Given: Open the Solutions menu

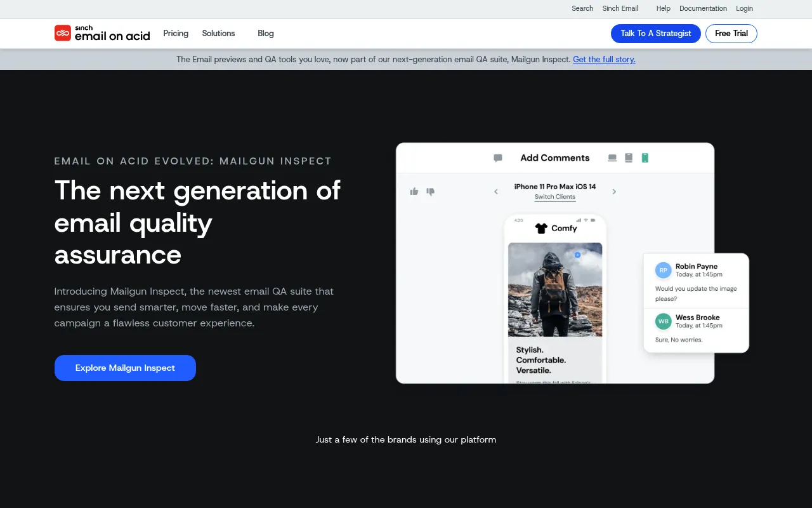Looking at the screenshot, I should (218, 33).
